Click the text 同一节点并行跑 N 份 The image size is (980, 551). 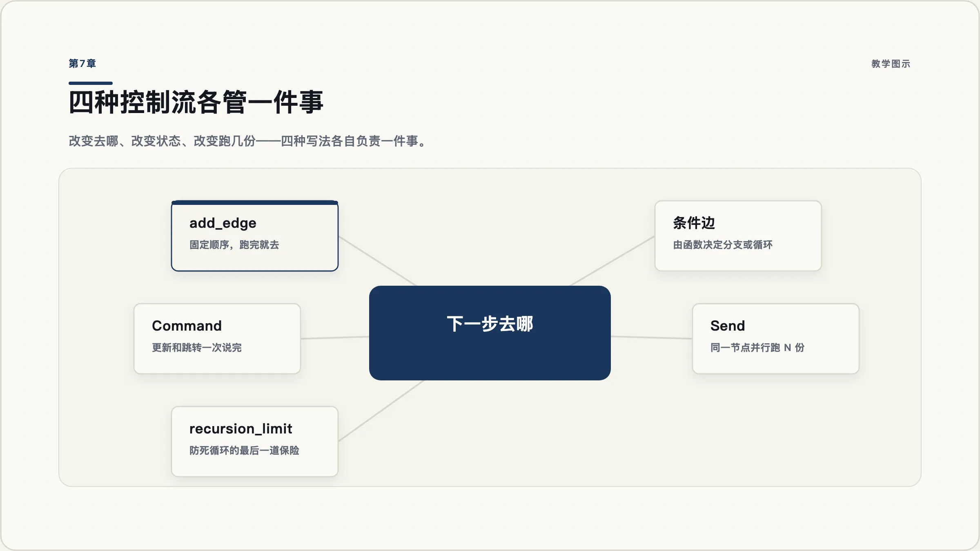point(757,348)
